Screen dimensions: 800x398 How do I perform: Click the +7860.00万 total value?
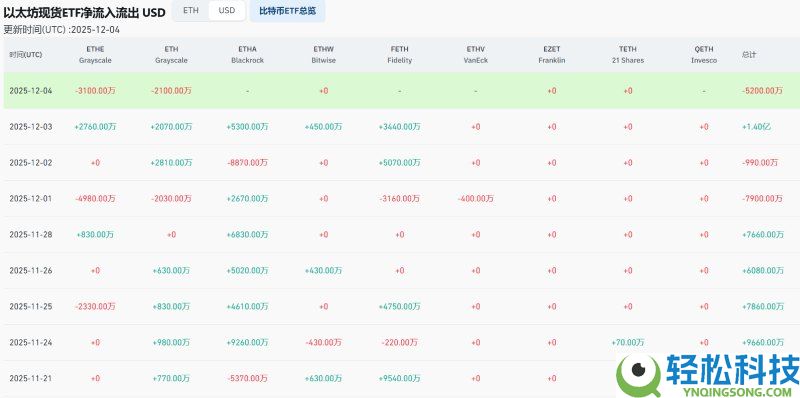763,307
